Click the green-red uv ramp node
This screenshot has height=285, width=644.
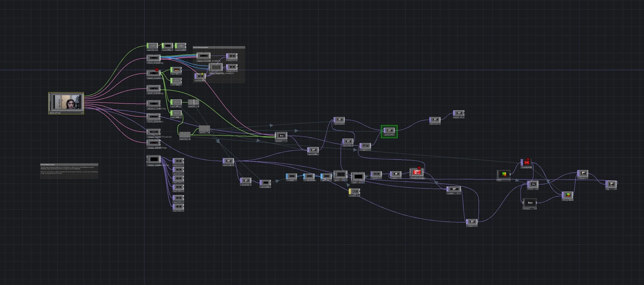(504, 174)
